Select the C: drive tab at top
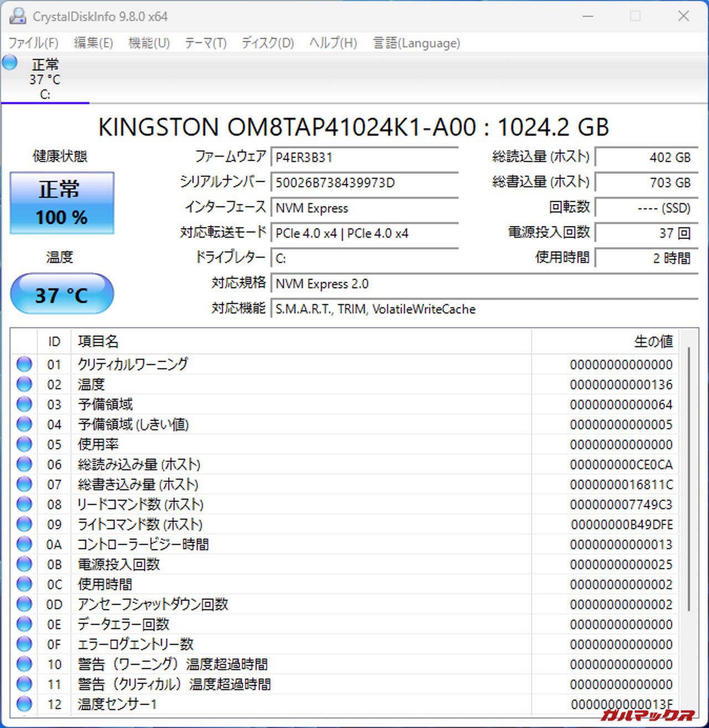Viewport: 709px width, 728px height. [x=45, y=79]
